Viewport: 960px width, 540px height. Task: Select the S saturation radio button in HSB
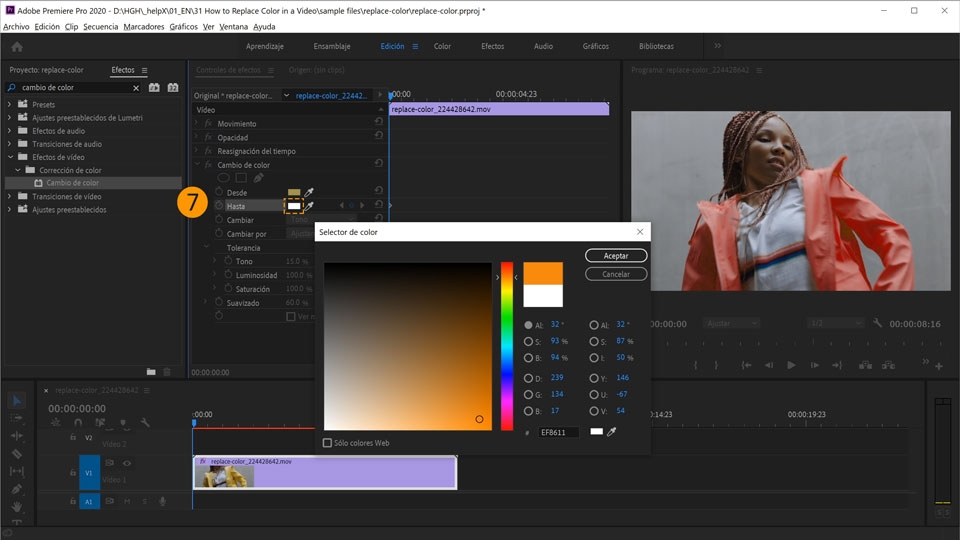(528, 342)
